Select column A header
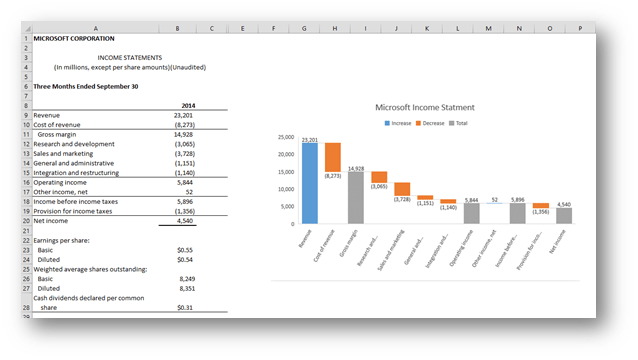 pyautogui.click(x=96, y=28)
